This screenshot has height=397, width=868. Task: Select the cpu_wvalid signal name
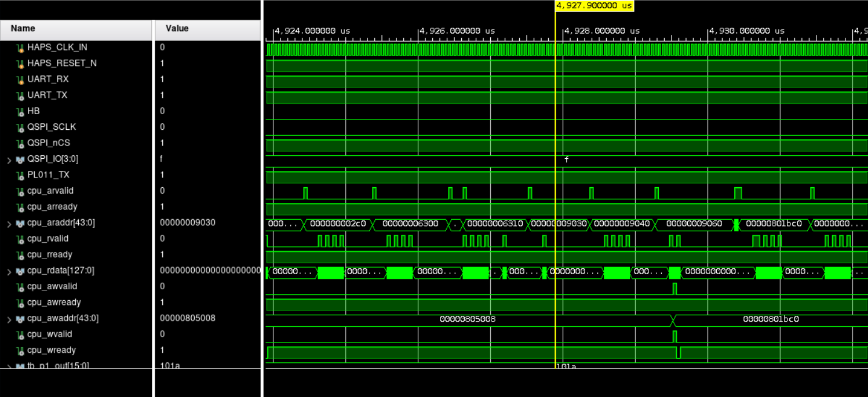coord(50,334)
